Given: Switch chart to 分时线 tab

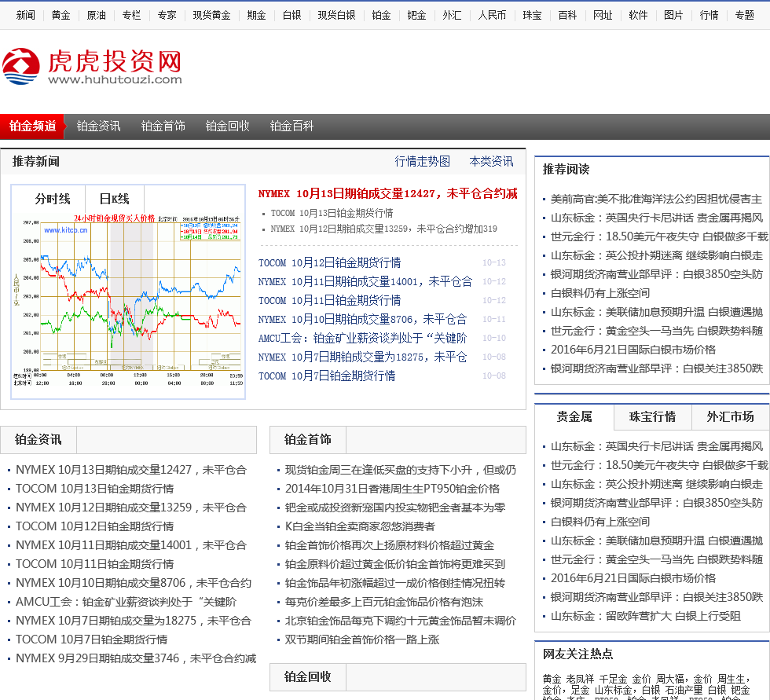Looking at the screenshot, I should point(53,199).
